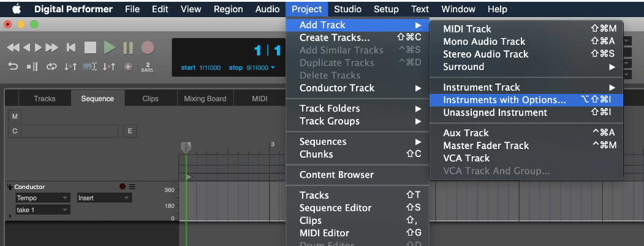Click the slow forward single-arrow button

38,48
